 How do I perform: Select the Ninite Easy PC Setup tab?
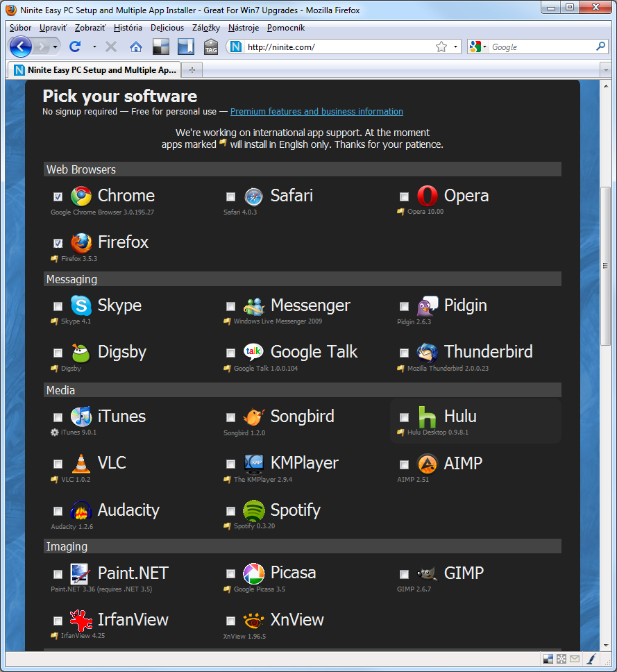pyautogui.click(x=94, y=70)
